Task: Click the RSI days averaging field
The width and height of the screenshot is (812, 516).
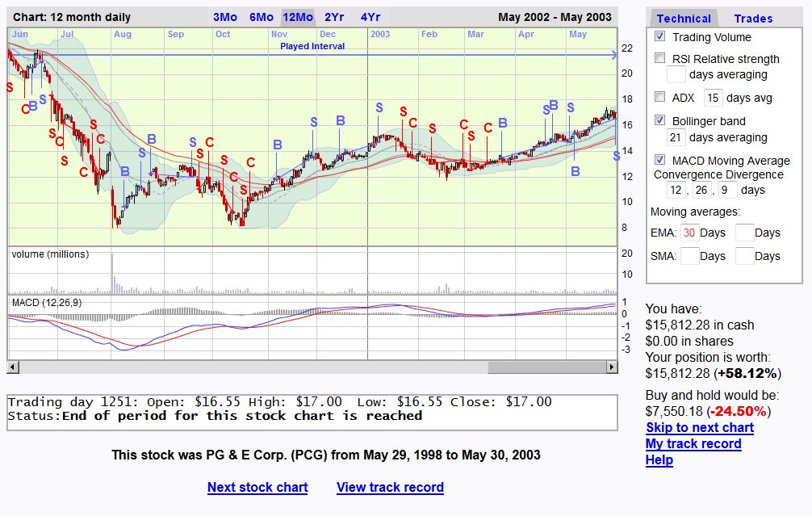Action: click(676, 74)
